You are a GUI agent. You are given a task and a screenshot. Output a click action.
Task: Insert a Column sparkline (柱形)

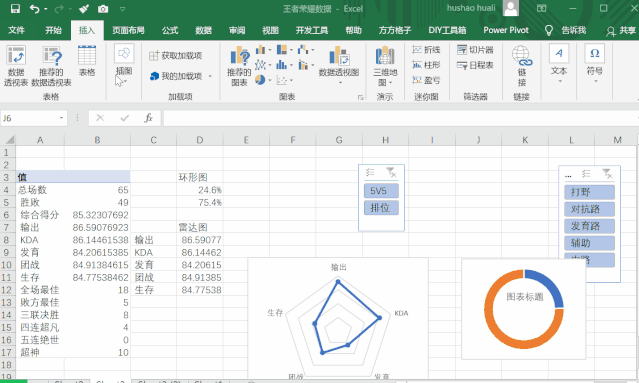(x=426, y=65)
